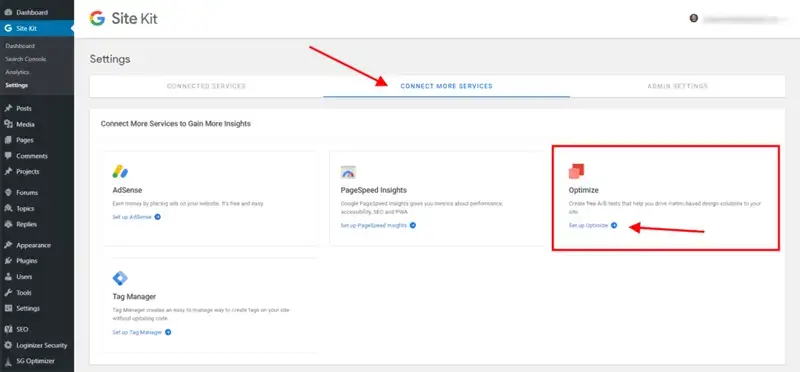The width and height of the screenshot is (800, 372).
Task: Click the Forums icon in sidebar
Action: click(8, 193)
